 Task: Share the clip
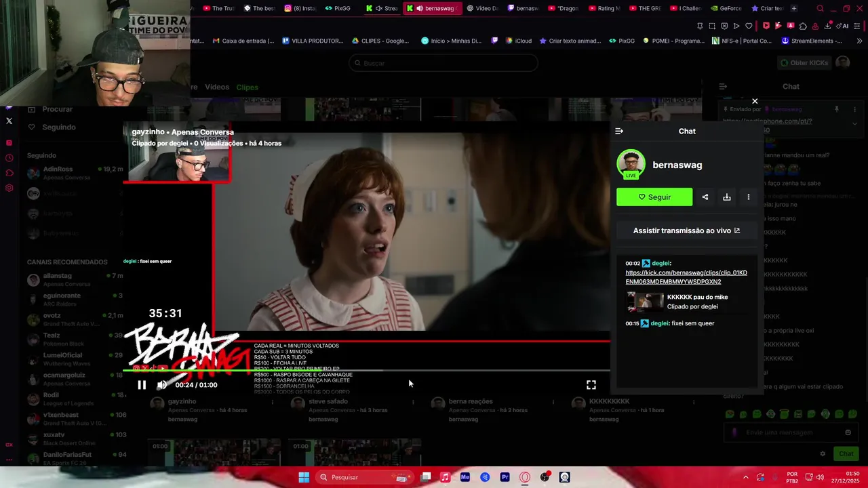705,197
